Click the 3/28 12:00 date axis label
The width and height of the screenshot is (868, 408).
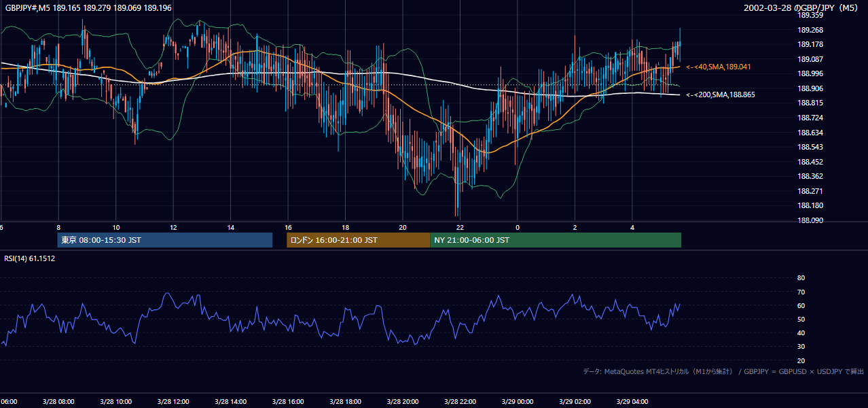(x=173, y=401)
